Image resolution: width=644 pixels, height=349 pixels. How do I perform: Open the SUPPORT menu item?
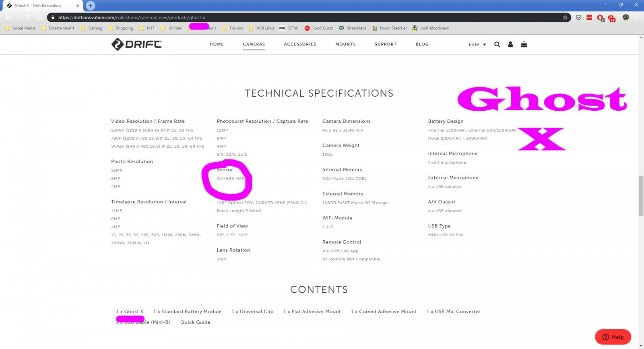(386, 44)
